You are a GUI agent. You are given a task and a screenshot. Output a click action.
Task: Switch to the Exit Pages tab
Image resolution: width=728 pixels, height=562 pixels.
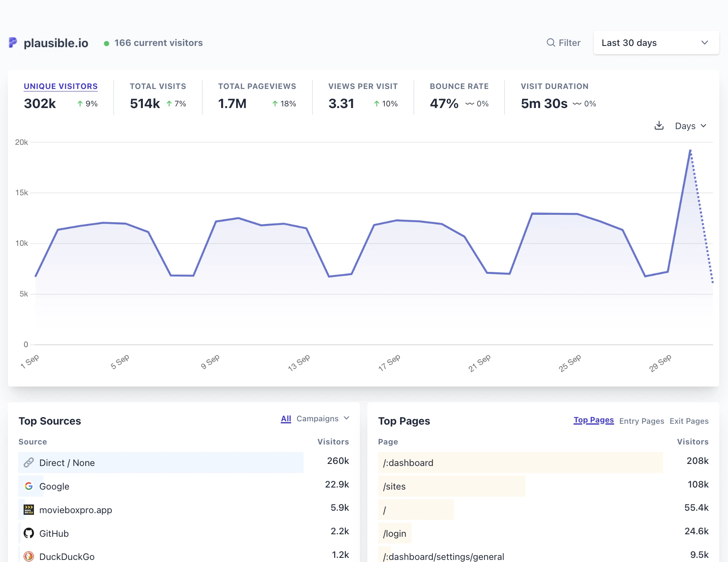tap(689, 421)
